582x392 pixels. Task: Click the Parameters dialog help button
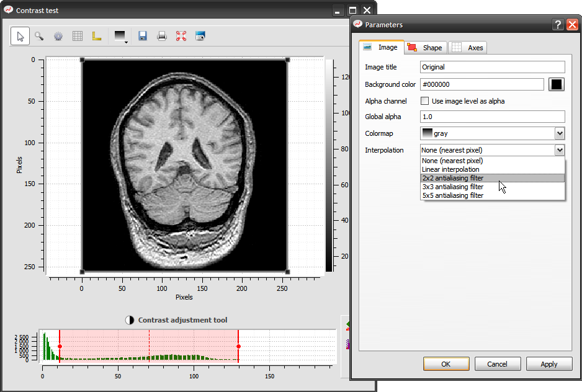[558, 25]
